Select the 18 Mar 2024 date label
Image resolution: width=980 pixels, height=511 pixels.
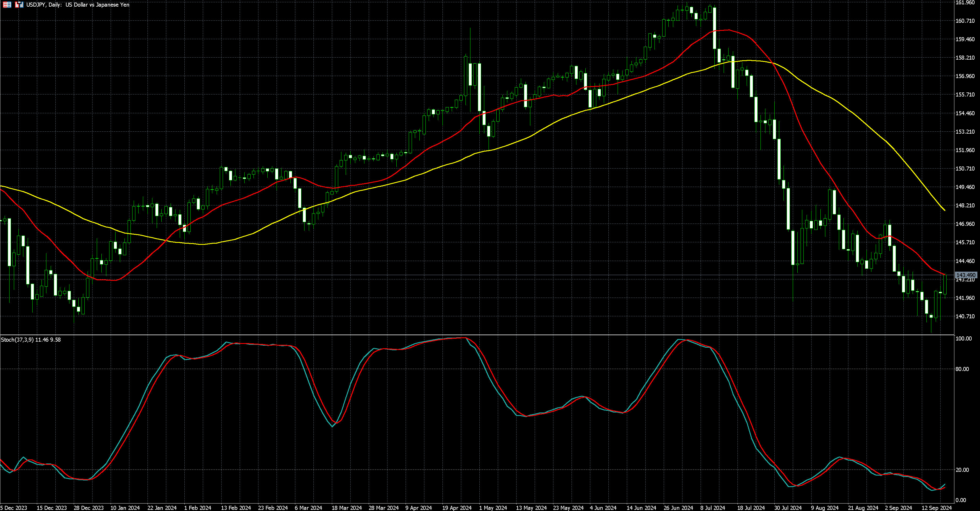(x=347, y=508)
